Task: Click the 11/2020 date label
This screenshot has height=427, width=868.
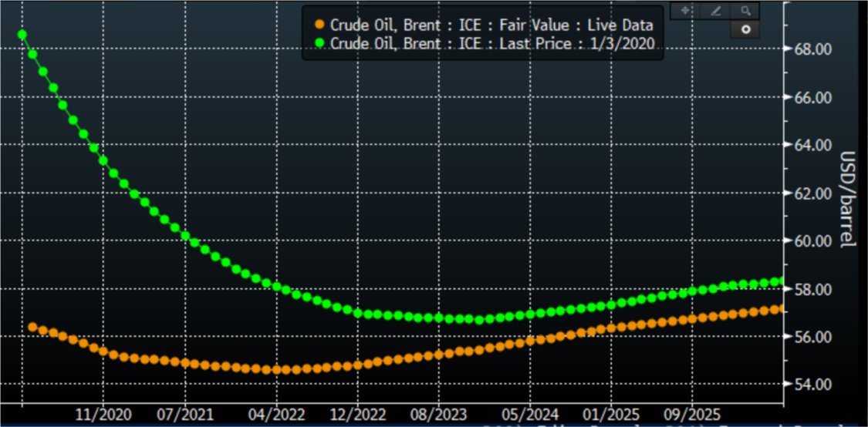Action: pos(103,414)
